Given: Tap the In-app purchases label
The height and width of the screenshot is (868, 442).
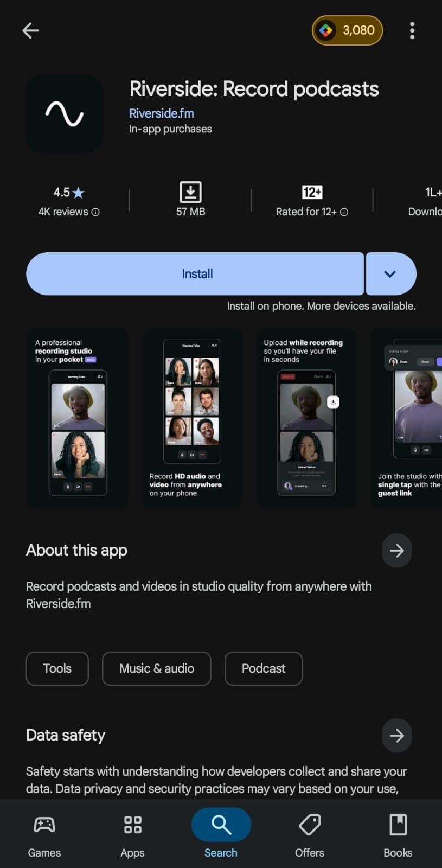Looking at the screenshot, I should point(170,129).
